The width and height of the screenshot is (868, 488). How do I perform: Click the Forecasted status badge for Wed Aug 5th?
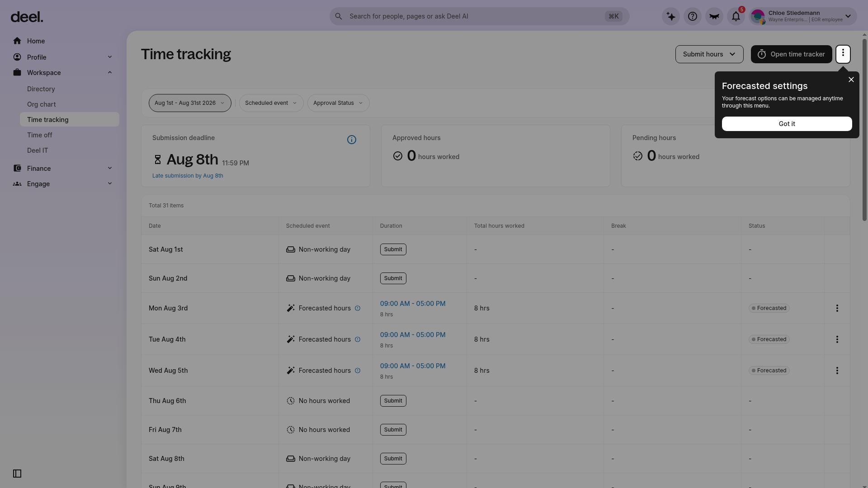click(769, 371)
